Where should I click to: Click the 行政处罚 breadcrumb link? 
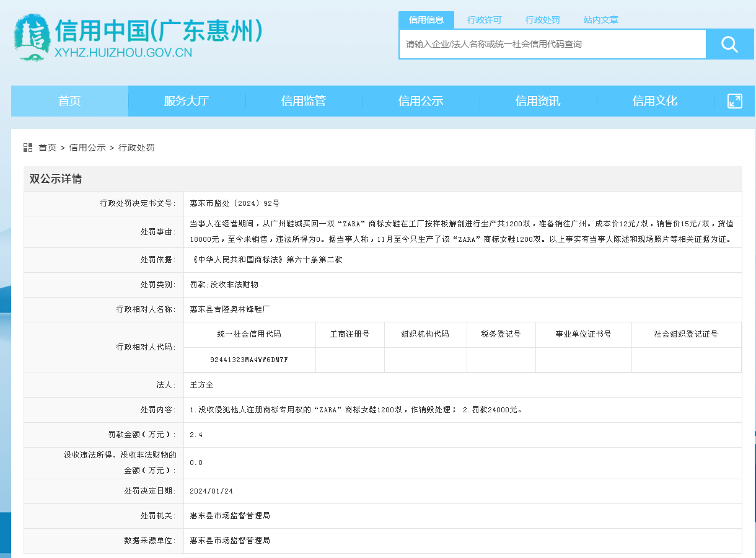click(137, 148)
